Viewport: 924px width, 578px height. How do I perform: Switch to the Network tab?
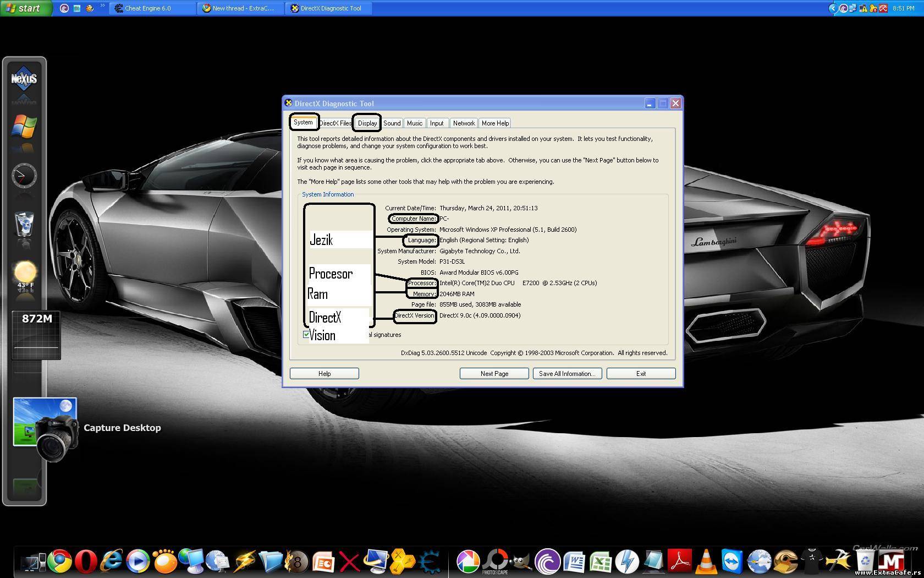click(464, 123)
